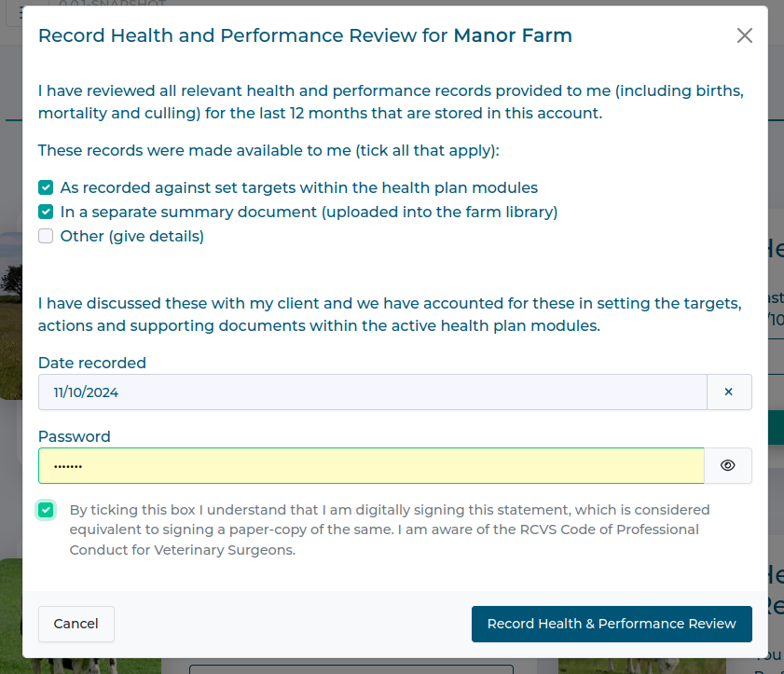The image size is (784, 674).
Task: Tick the Other give details checkbox
Action: (x=46, y=236)
